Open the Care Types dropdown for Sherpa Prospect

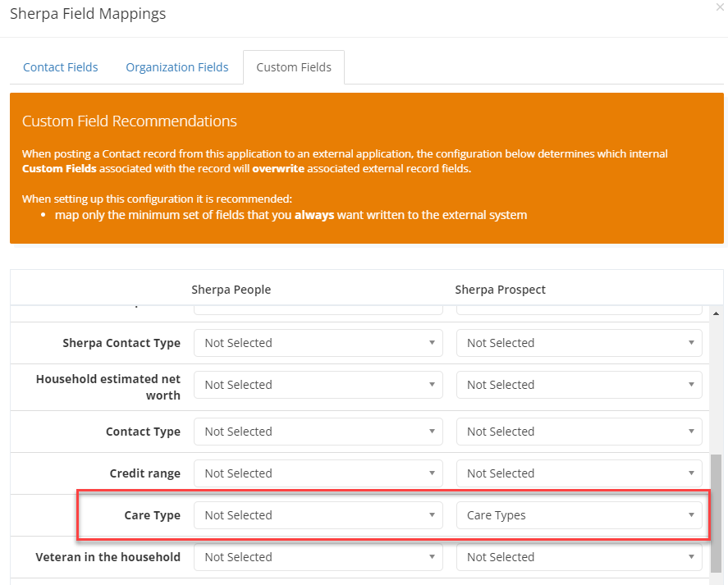coord(579,515)
